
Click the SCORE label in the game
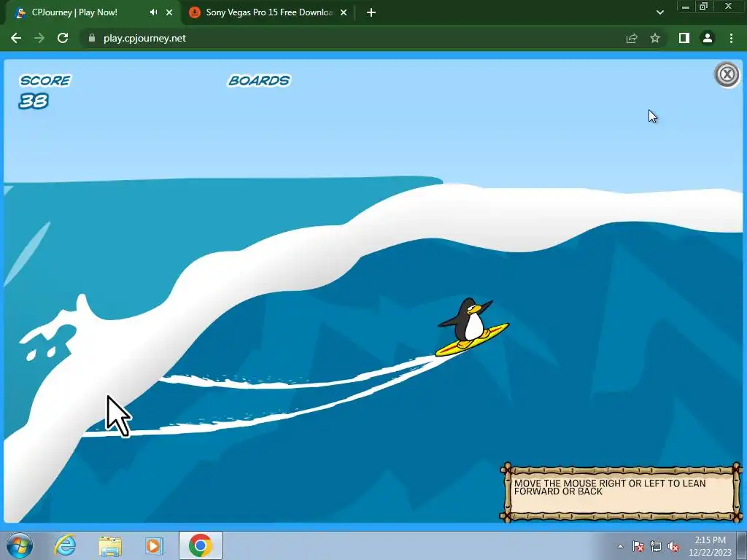point(45,80)
